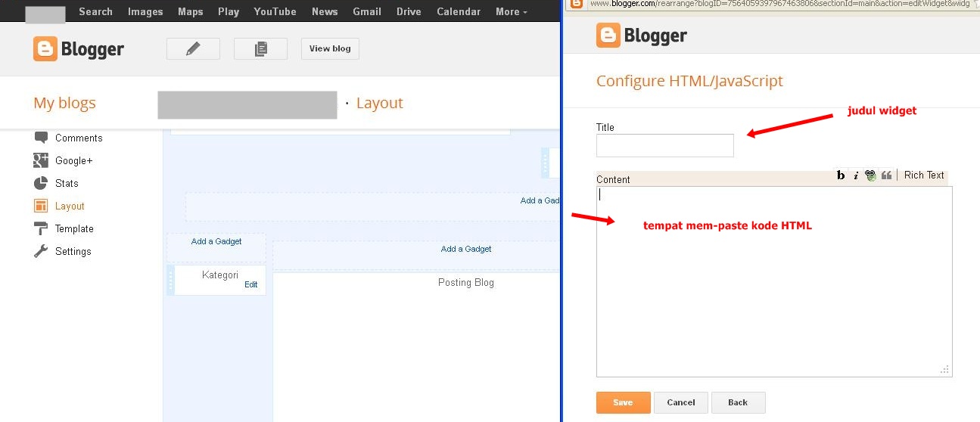
Task: Click the Settings wrench icon
Action: point(41,251)
